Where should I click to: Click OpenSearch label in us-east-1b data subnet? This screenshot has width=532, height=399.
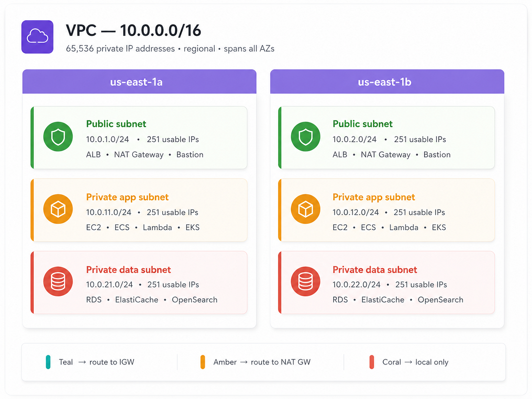coord(440,300)
